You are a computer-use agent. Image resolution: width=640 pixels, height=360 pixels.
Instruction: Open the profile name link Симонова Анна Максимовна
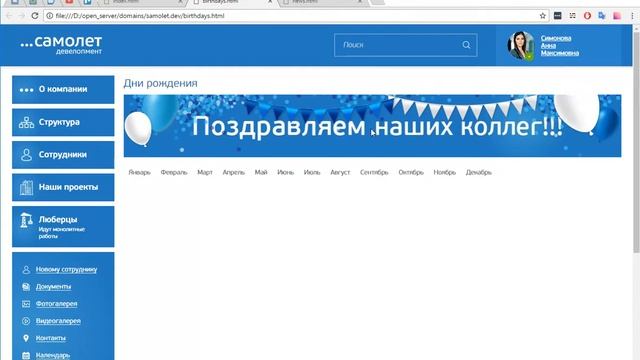tap(560, 45)
